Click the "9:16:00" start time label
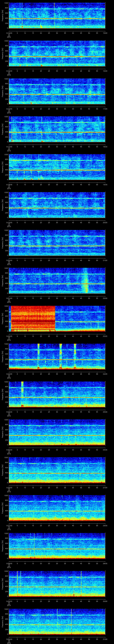Image resolution: width=114 pixels, height=644 pixels. point(9,109)
